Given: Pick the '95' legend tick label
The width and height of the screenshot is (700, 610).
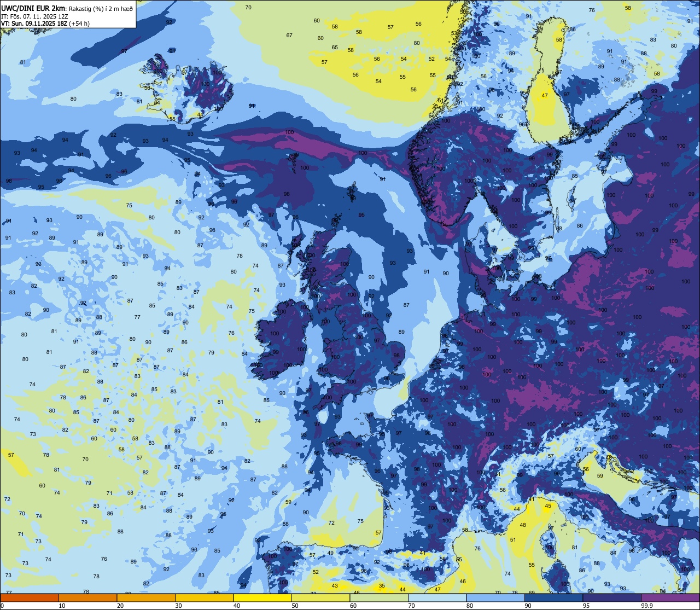Looking at the screenshot, I should [x=586, y=606].
